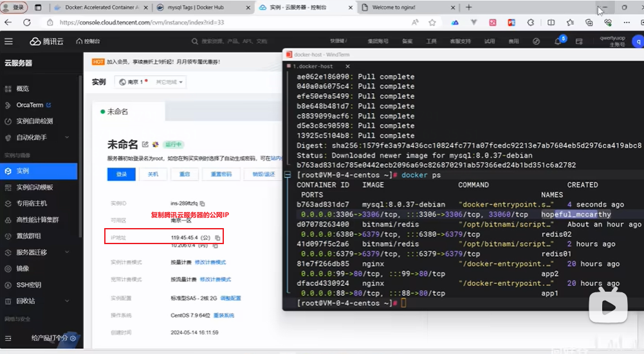The width and height of the screenshot is (644, 354).
Task: Click the 重装系统 link
Action: tap(224, 316)
